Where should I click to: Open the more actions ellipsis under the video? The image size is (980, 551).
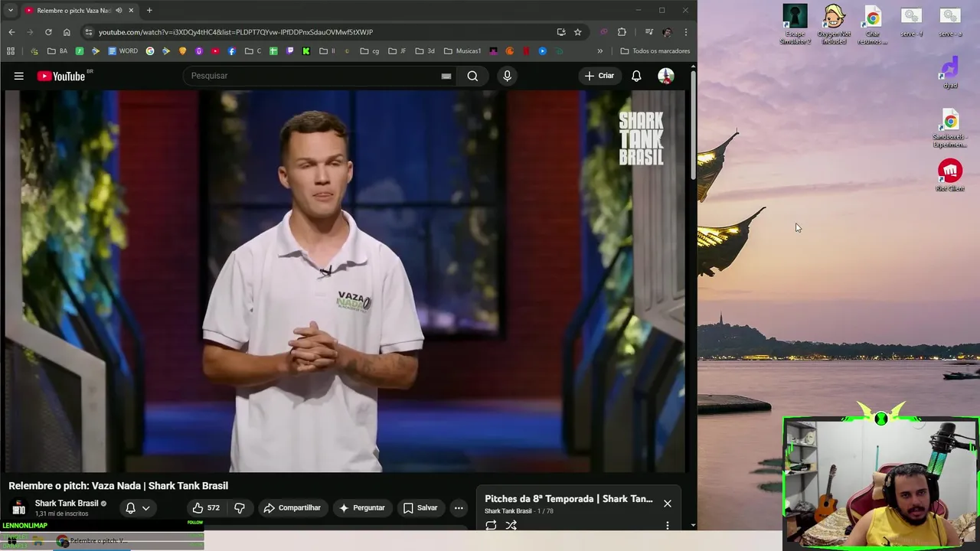coord(459,507)
